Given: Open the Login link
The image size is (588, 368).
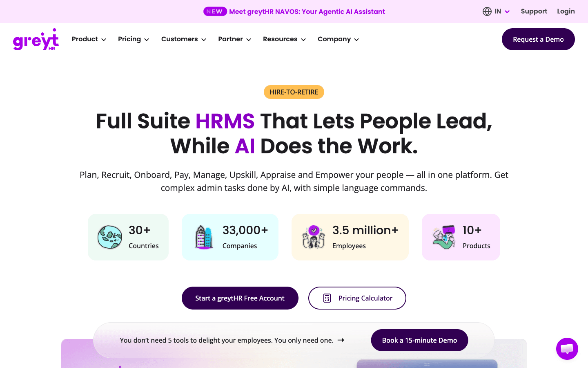Looking at the screenshot, I should [x=566, y=11].
